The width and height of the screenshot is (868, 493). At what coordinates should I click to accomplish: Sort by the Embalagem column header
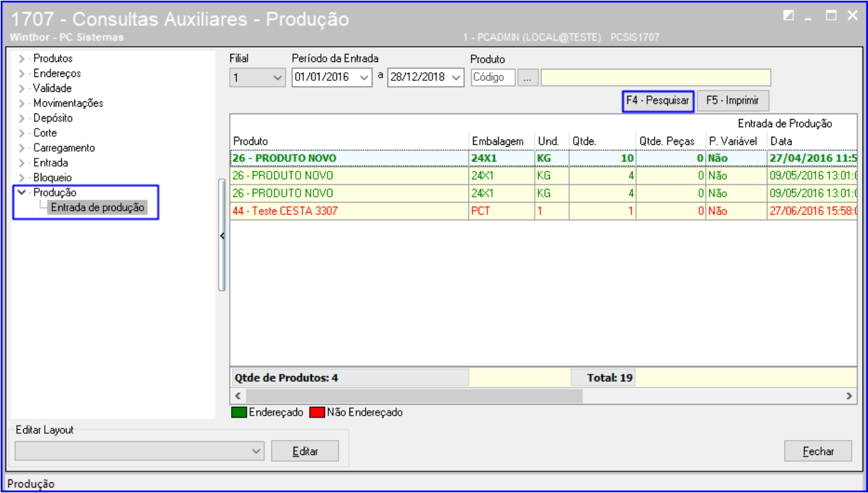click(502, 141)
